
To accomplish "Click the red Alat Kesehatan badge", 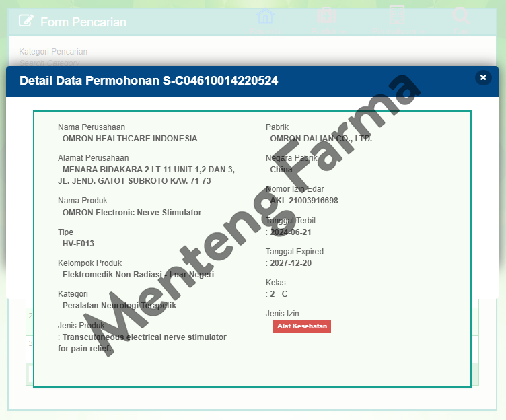I will [x=301, y=326].
